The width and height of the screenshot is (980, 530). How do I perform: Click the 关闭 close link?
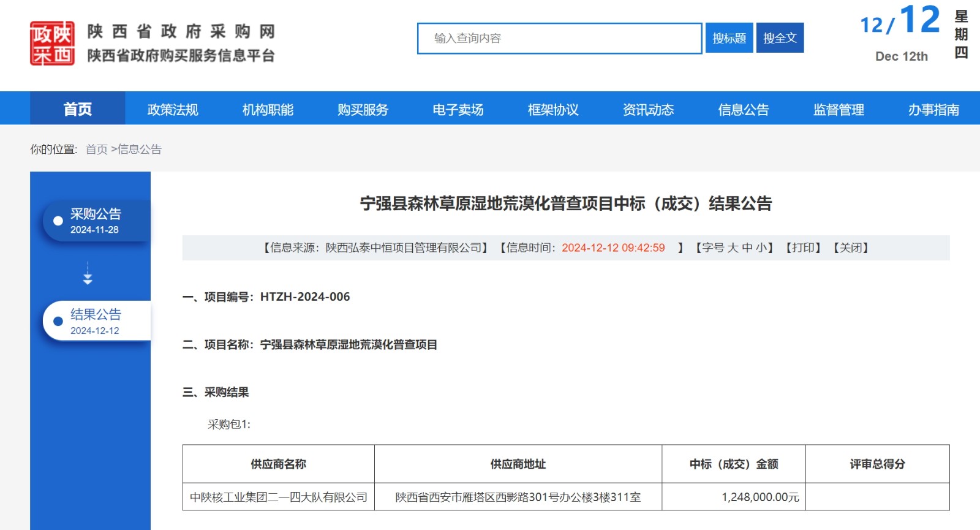(851, 248)
